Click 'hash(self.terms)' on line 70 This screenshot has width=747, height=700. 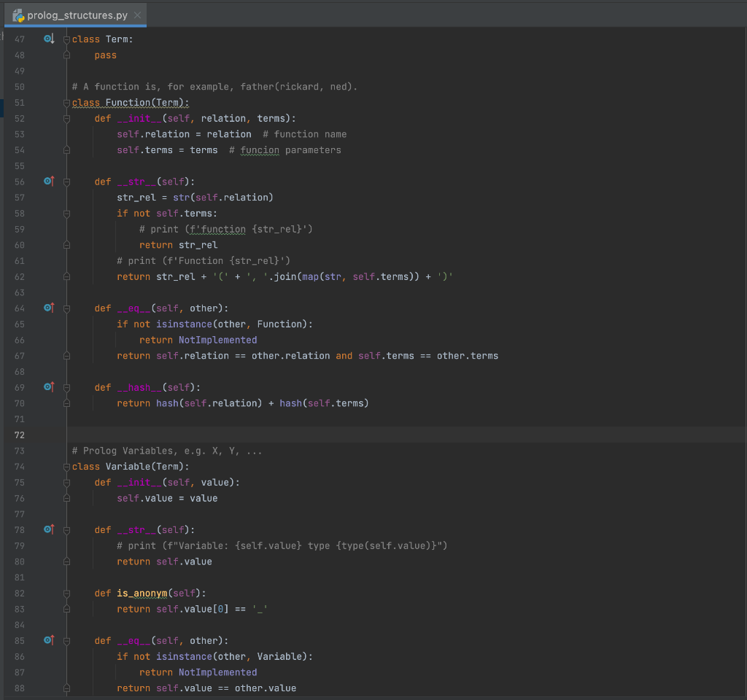pyautogui.click(x=324, y=403)
